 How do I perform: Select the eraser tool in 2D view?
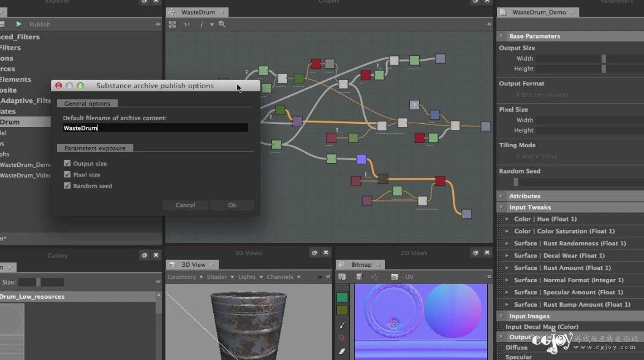tap(342, 351)
